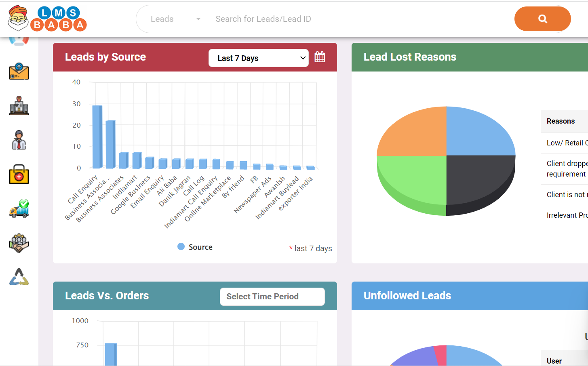This screenshot has width=588, height=366.
Task: Select the topmost avatar icon in sidebar
Action: [19, 38]
